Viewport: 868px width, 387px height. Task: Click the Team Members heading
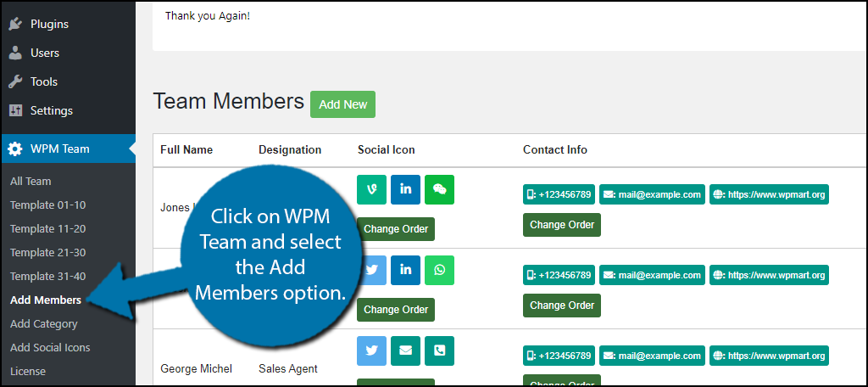pos(229,102)
